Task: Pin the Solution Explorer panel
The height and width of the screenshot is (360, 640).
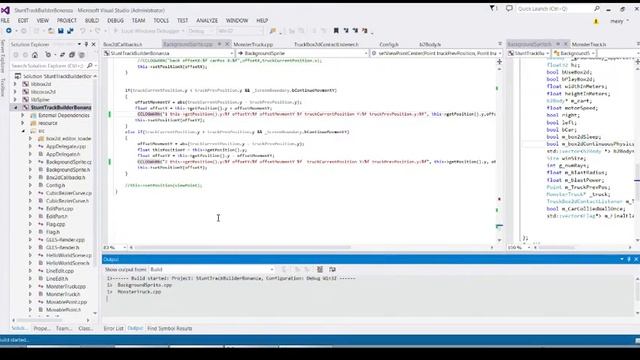Action: pyautogui.click(x=86, y=44)
